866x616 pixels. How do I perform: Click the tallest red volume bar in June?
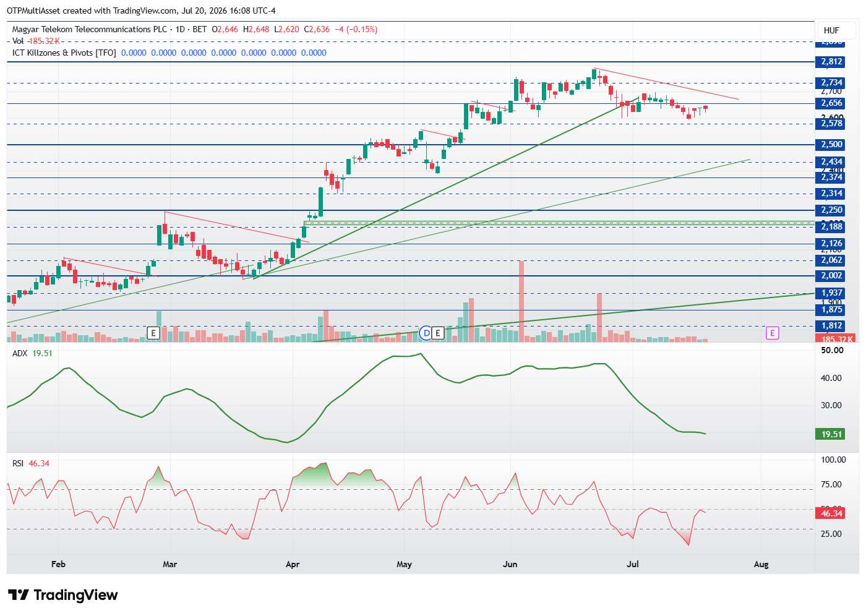521,301
